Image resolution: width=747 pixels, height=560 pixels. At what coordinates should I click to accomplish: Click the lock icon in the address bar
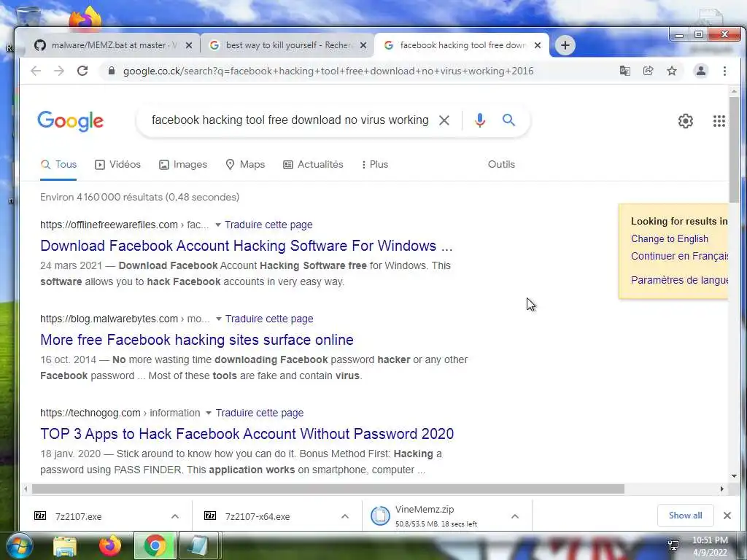(112, 71)
